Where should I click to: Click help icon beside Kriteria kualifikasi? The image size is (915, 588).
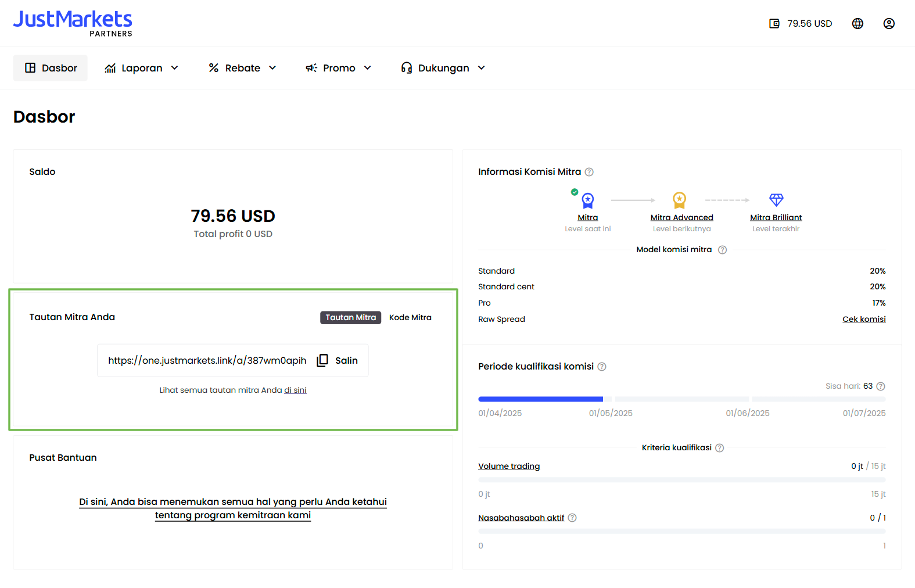(720, 448)
